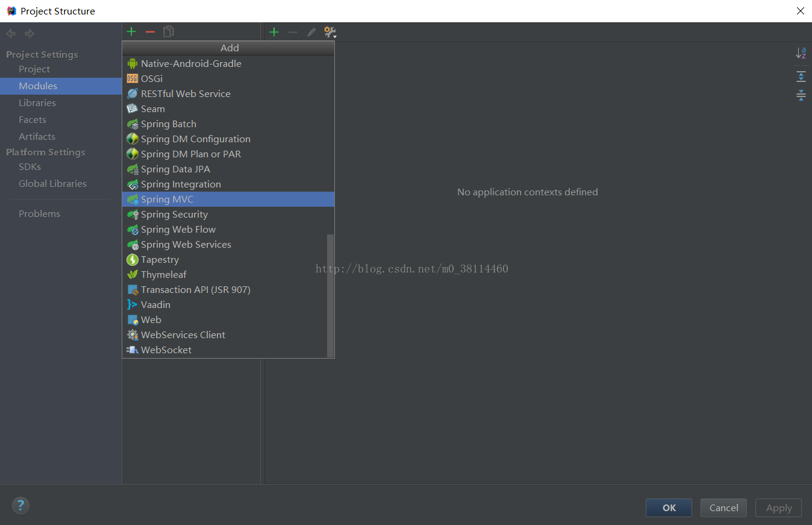
Task: Click the forward navigation arrow
Action: [x=29, y=34]
